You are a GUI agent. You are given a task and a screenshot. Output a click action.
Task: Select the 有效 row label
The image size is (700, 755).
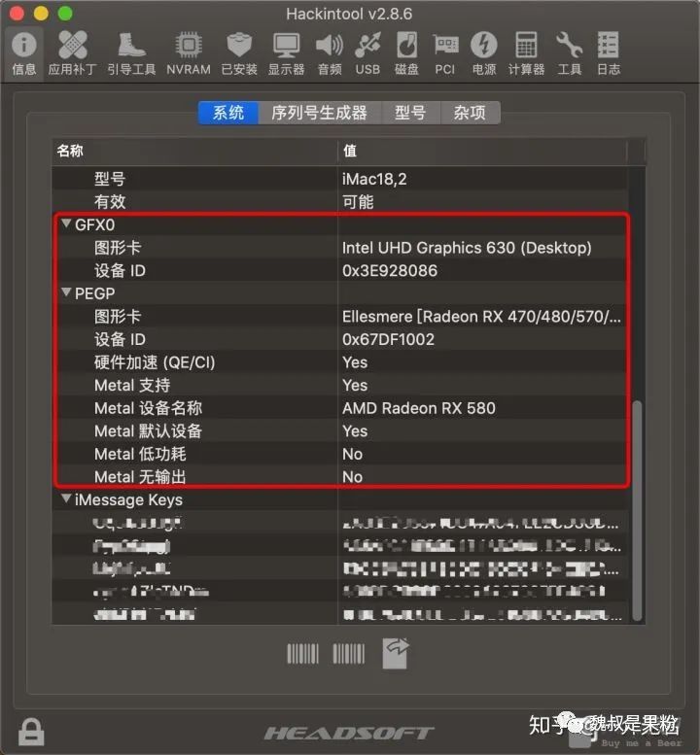tap(110, 202)
